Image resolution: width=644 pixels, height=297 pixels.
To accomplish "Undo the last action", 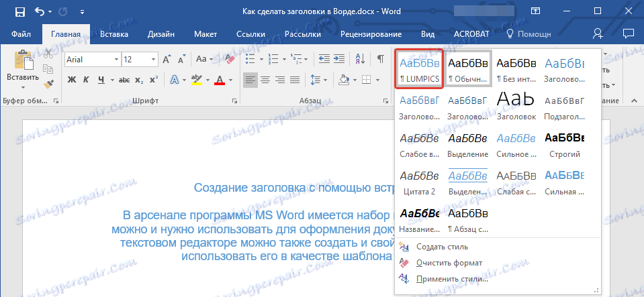I will click(40, 12).
